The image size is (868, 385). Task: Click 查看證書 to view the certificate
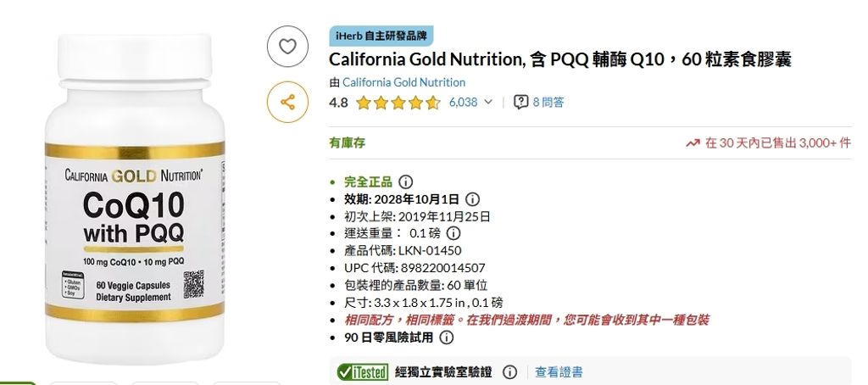click(x=559, y=372)
